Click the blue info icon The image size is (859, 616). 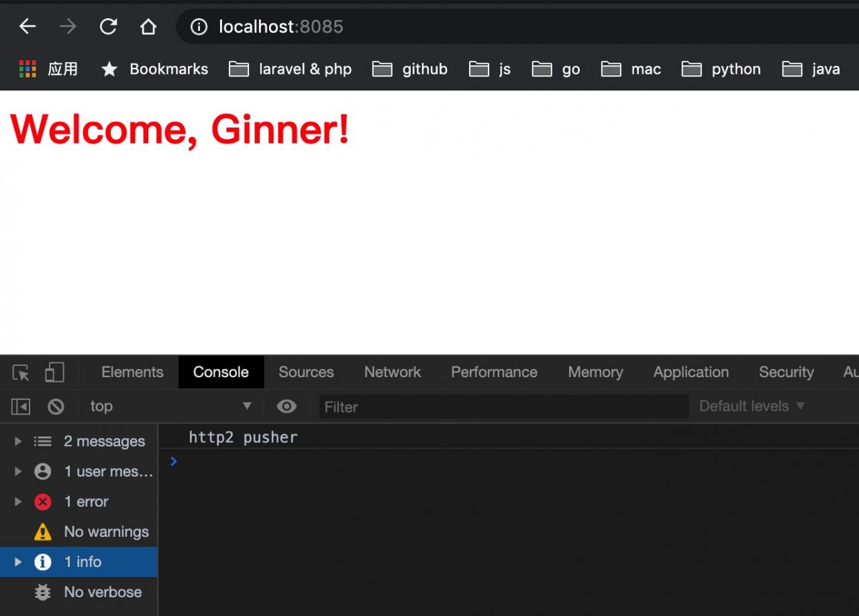[x=42, y=562]
